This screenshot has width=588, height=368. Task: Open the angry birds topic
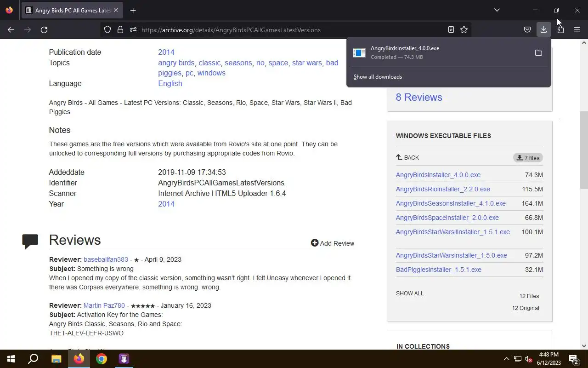pyautogui.click(x=176, y=63)
